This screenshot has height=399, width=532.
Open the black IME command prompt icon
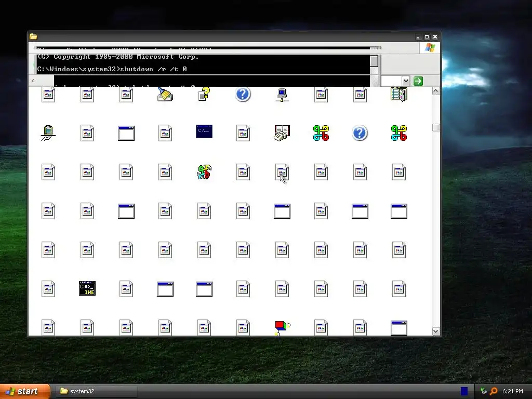87,288
